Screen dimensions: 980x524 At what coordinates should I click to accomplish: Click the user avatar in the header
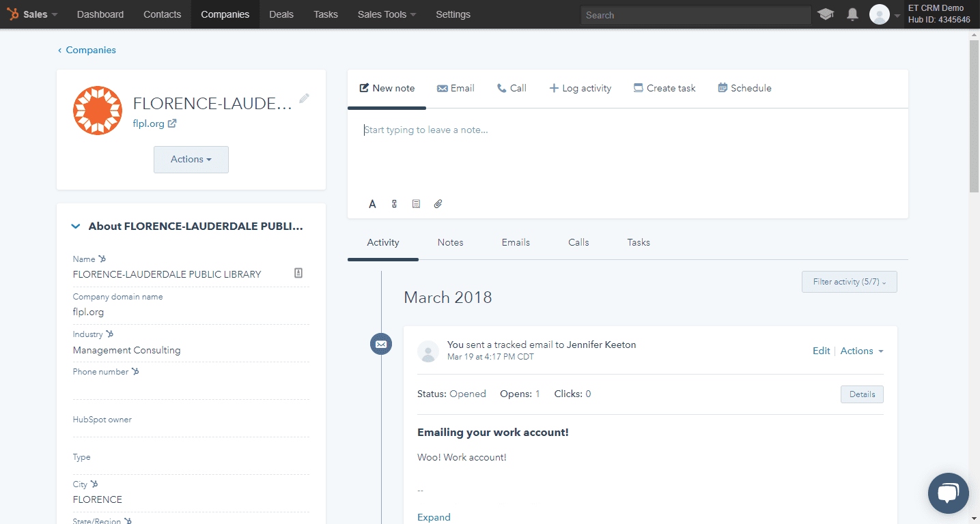[880, 14]
